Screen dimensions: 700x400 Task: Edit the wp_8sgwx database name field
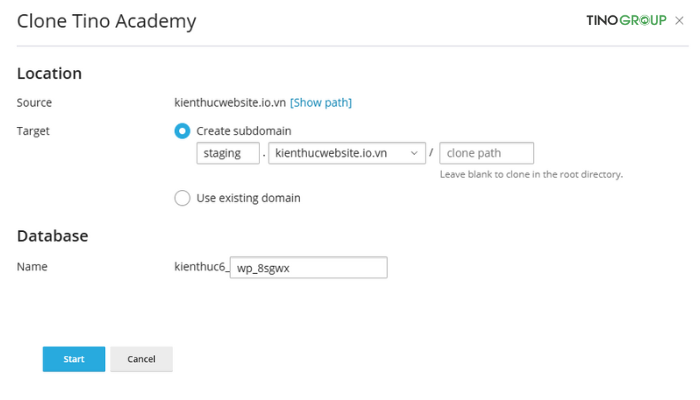click(x=308, y=267)
